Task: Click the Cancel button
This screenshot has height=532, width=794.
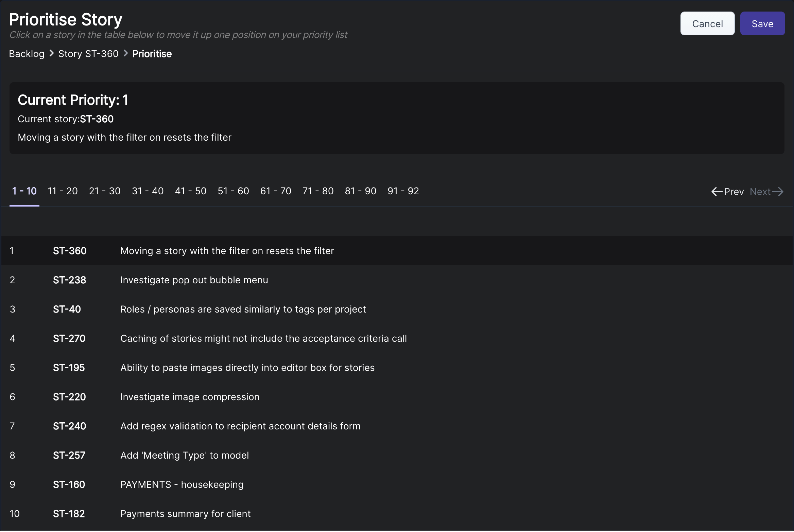Action: (707, 24)
